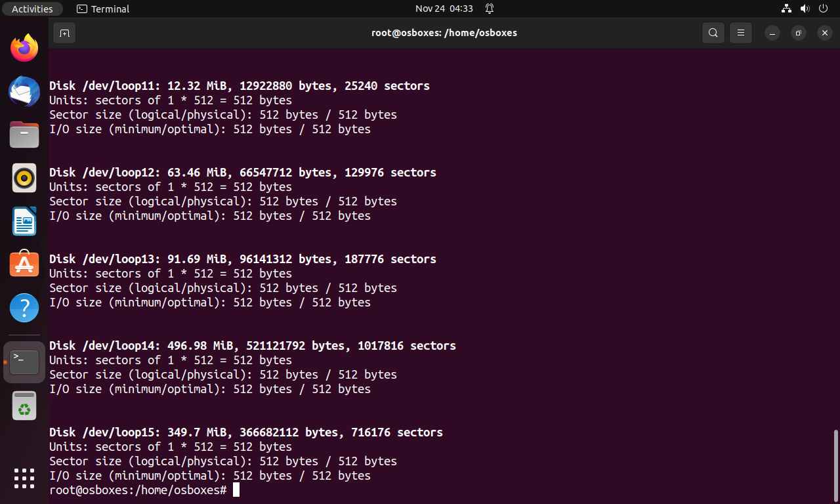
Task: Minimize the terminal window
Action: click(x=772, y=33)
